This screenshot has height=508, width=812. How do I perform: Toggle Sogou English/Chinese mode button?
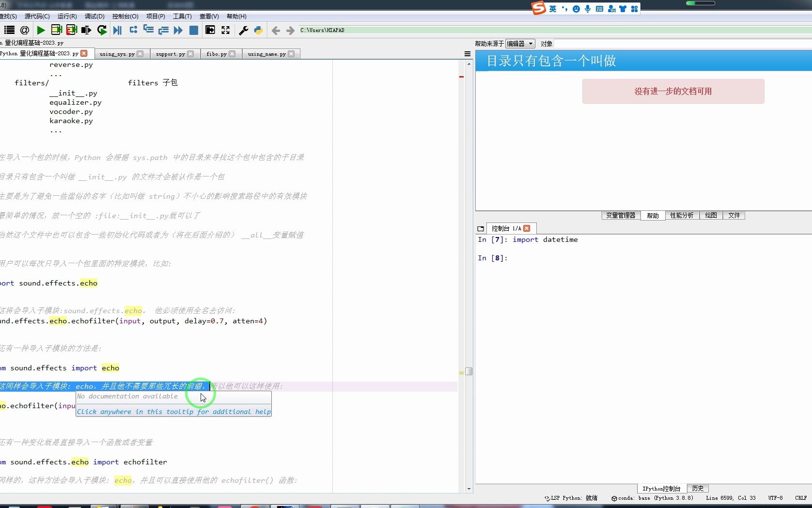553,9
